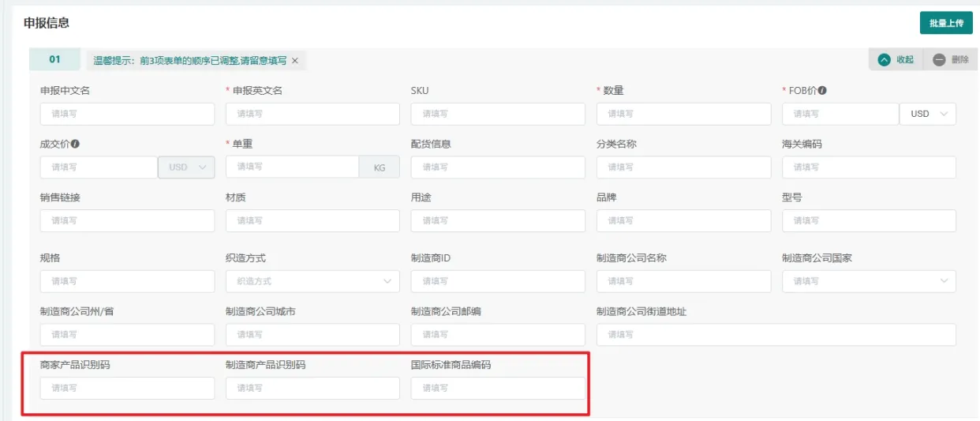
Task: Focus the 成交价 amount input
Action: 99,167
